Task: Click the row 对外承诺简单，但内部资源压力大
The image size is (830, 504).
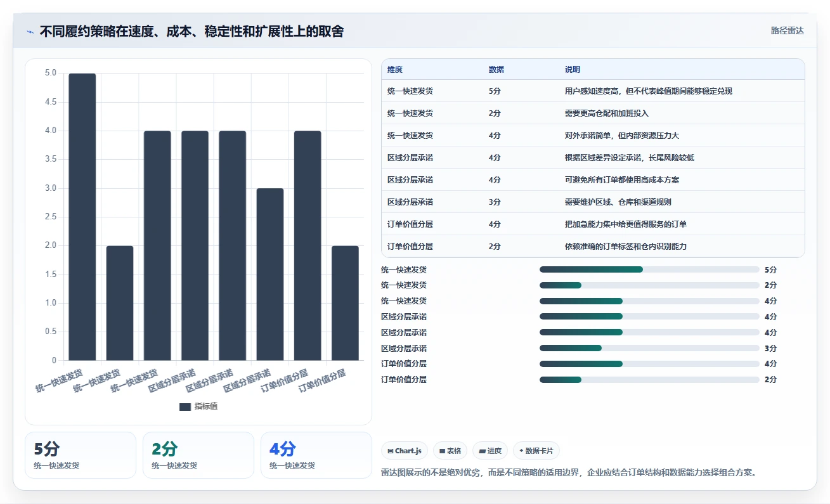Action: (593, 136)
